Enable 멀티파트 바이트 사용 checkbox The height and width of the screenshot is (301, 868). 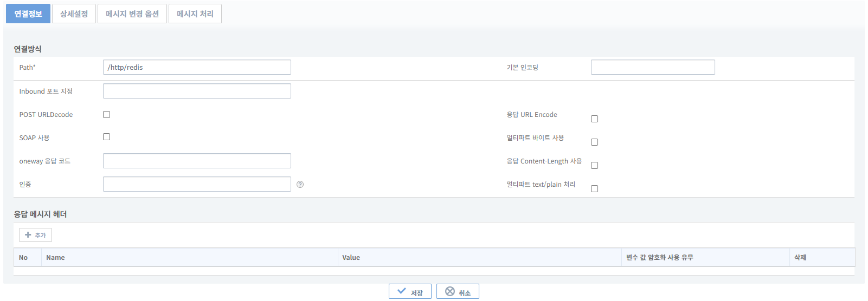click(594, 142)
